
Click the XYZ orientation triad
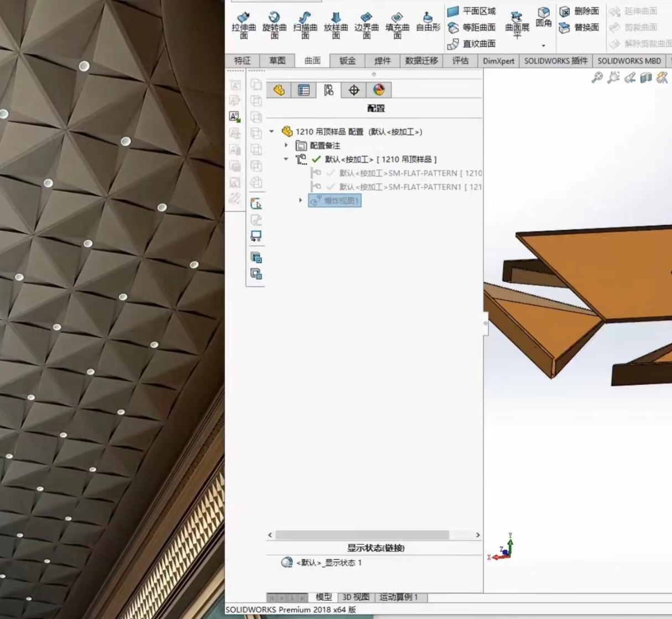[x=501, y=548]
